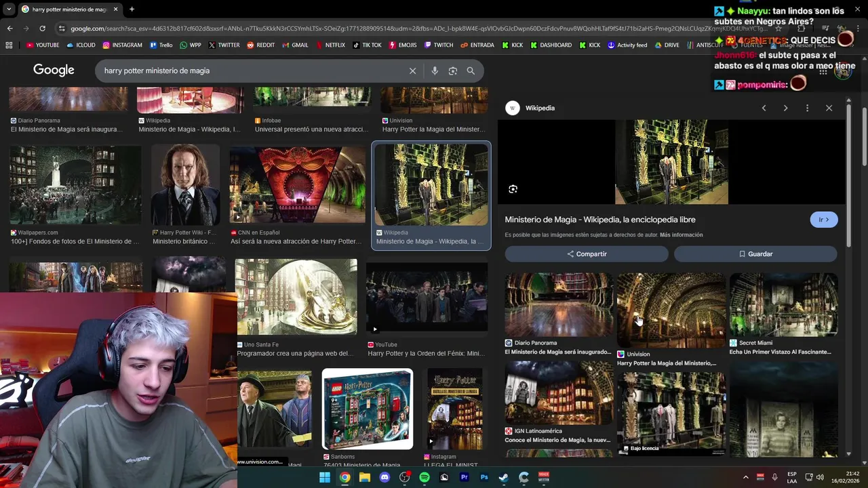Open the Windows Start menu
This screenshot has height=488, width=868.
point(325,477)
